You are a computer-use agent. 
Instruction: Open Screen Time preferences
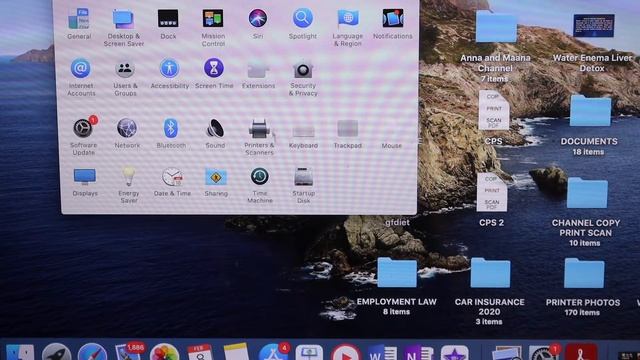214,68
